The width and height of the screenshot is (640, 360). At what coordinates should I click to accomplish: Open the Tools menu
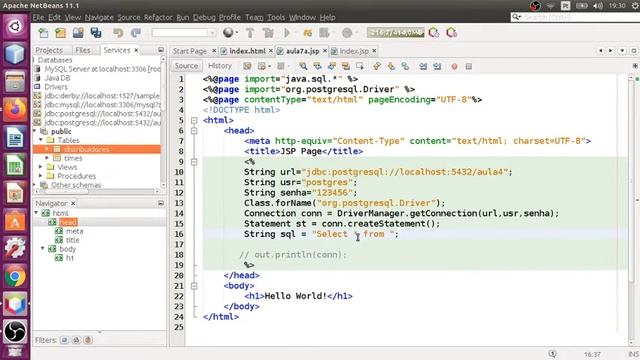pos(276,17)
